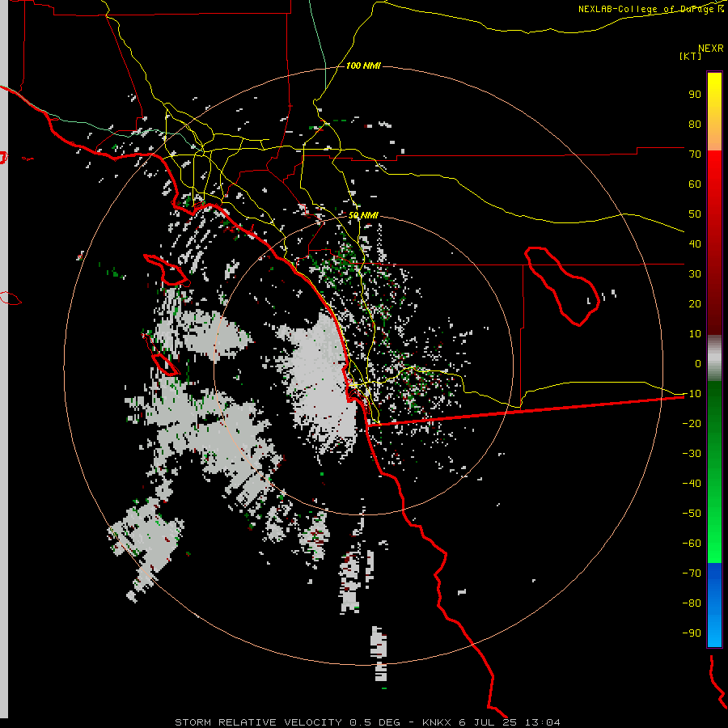Select the positive 30 knot scale label

(695, 274)
